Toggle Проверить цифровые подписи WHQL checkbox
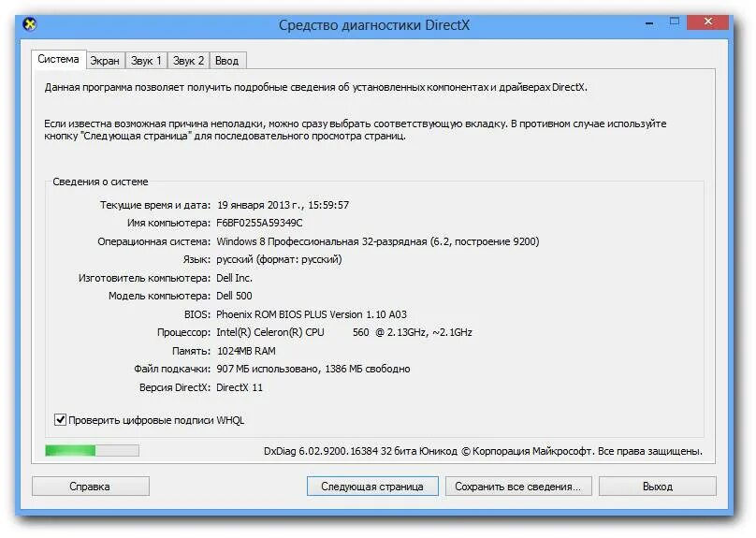This screenshot has height=538, width=756. point(60,420)
